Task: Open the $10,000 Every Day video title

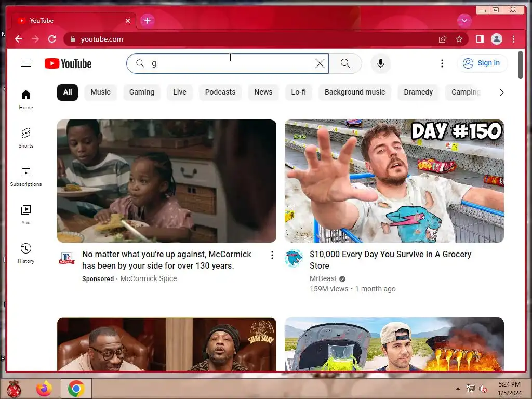Action: 391,260
